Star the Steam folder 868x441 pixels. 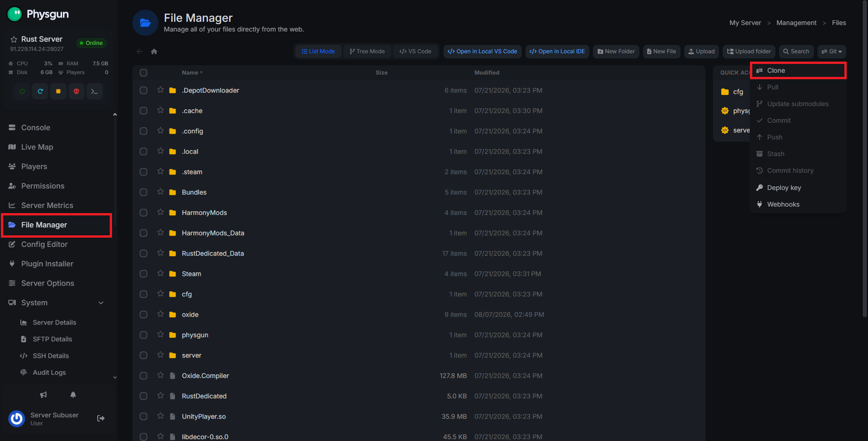click(160, 273)
